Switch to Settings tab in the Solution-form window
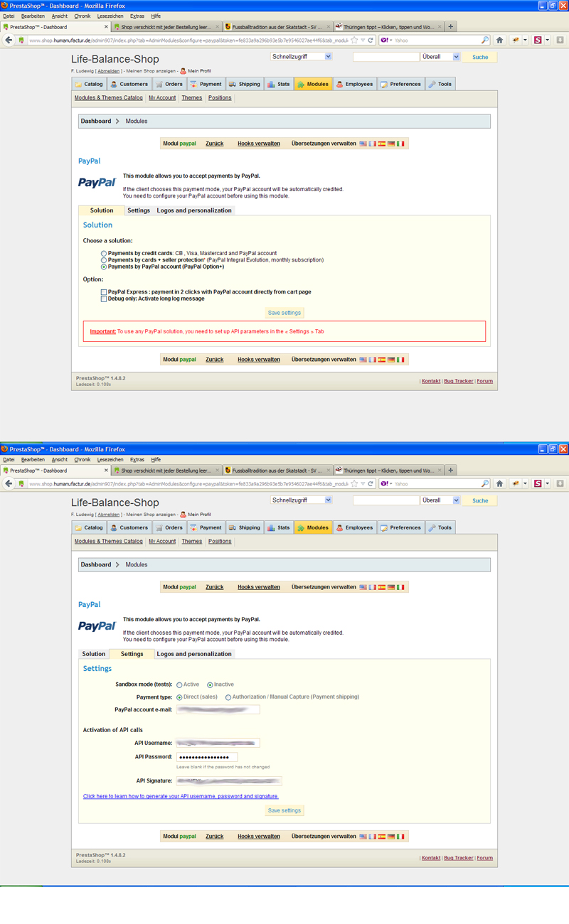The image size is (569, 924). (139, 210)
